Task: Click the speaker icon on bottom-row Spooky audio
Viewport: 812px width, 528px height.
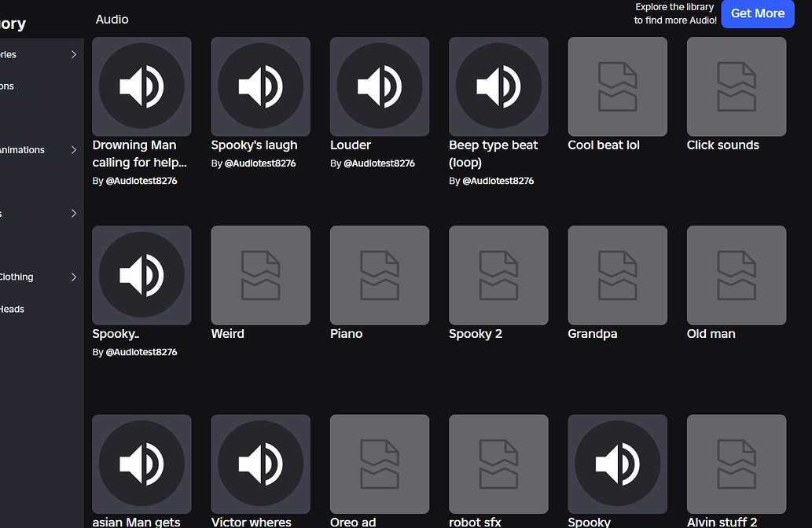Action: click(617, 464)
